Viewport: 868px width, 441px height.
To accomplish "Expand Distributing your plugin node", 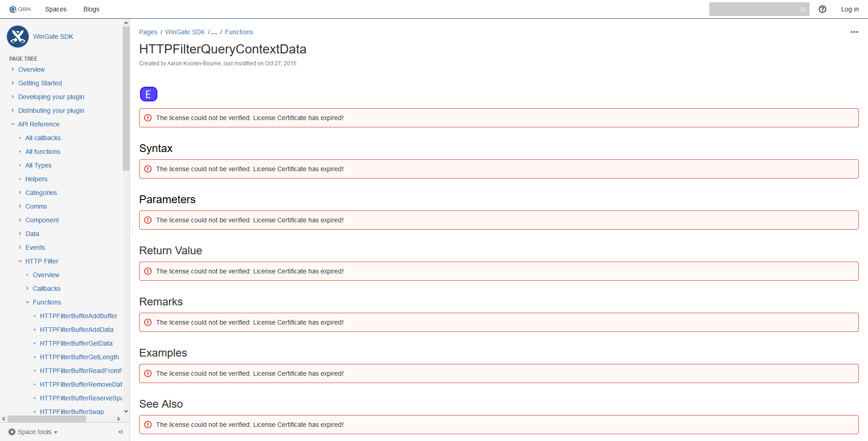I will (13, 110).
